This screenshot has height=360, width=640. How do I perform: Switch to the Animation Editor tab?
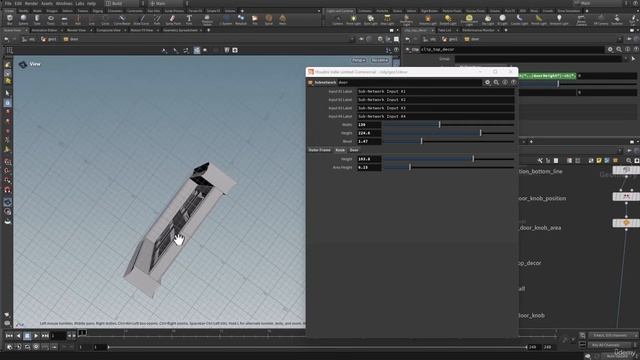tap(44, 30)
